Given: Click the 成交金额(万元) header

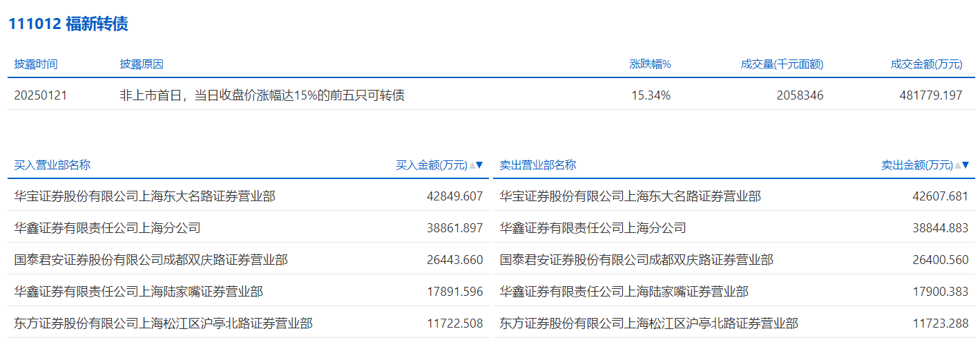Looking at the screenshot, I should click(926, 64).
